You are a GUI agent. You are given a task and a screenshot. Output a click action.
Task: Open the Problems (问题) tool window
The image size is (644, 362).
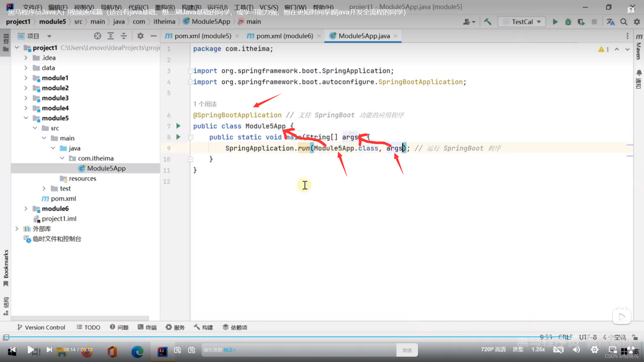[x=119, y=327]
